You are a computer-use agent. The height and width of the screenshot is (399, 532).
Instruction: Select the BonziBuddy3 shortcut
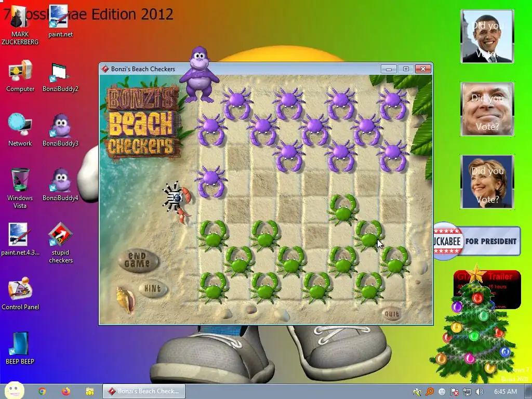(x=60, y=130)
